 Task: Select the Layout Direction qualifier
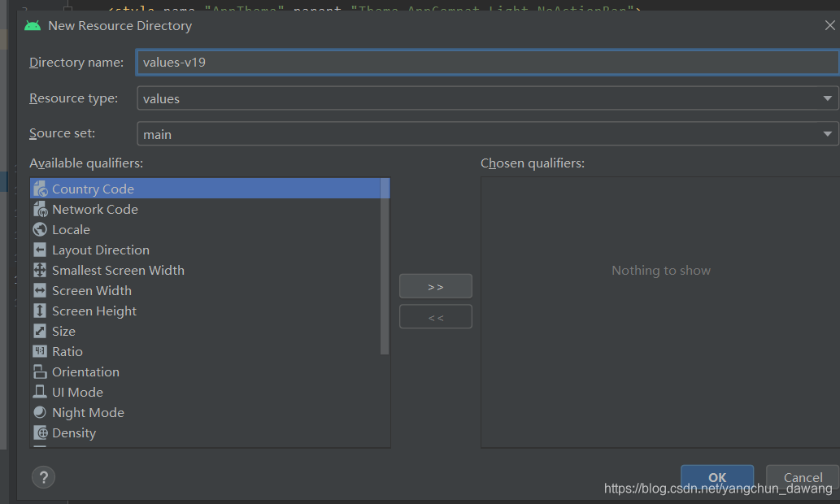[205, 250]
